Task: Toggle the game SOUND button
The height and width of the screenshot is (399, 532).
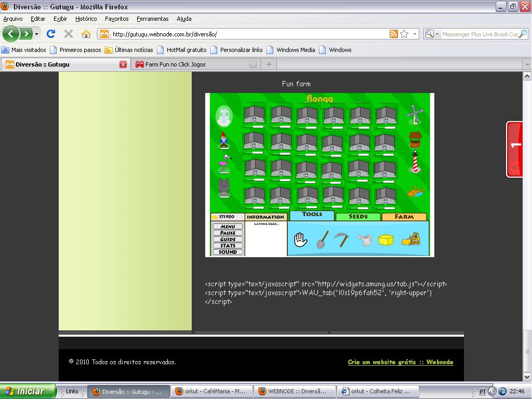Action: (228, 252)
